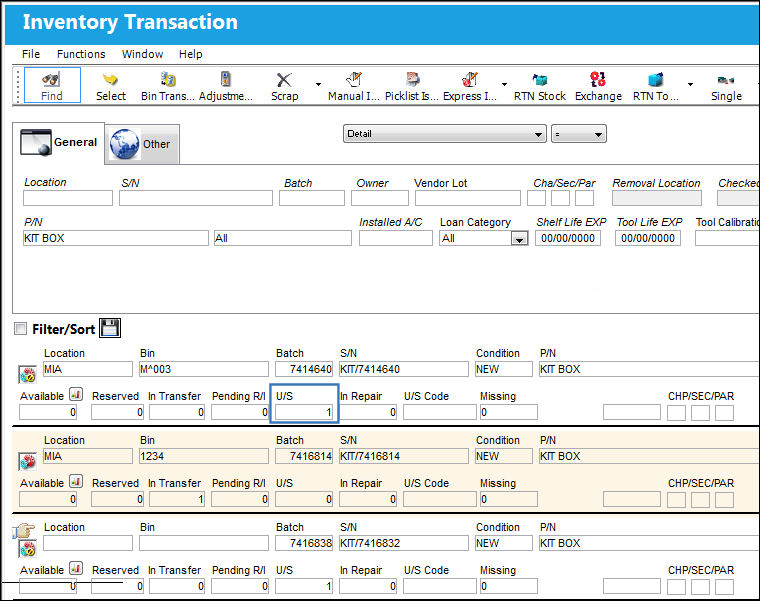Viewport: 760px width, 601px height.
Task: Click the U/S field of batch 7414640
Action: click(x=304, y=412)
